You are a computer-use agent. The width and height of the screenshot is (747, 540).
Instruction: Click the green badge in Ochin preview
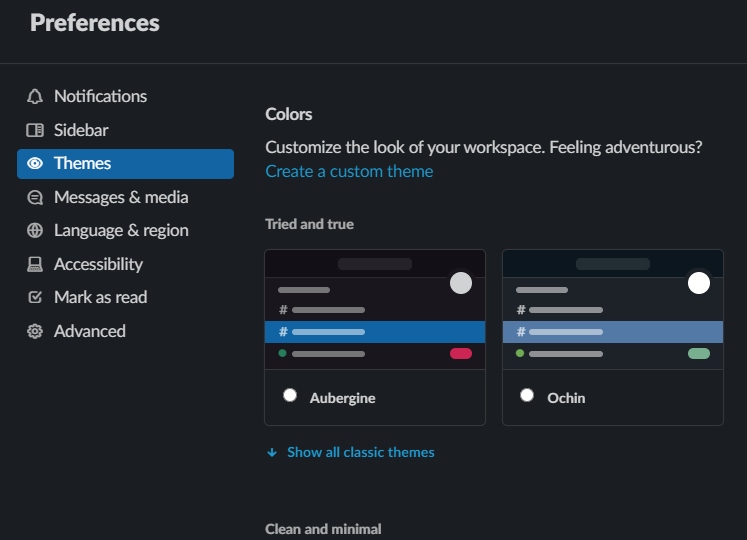point(699,354)
